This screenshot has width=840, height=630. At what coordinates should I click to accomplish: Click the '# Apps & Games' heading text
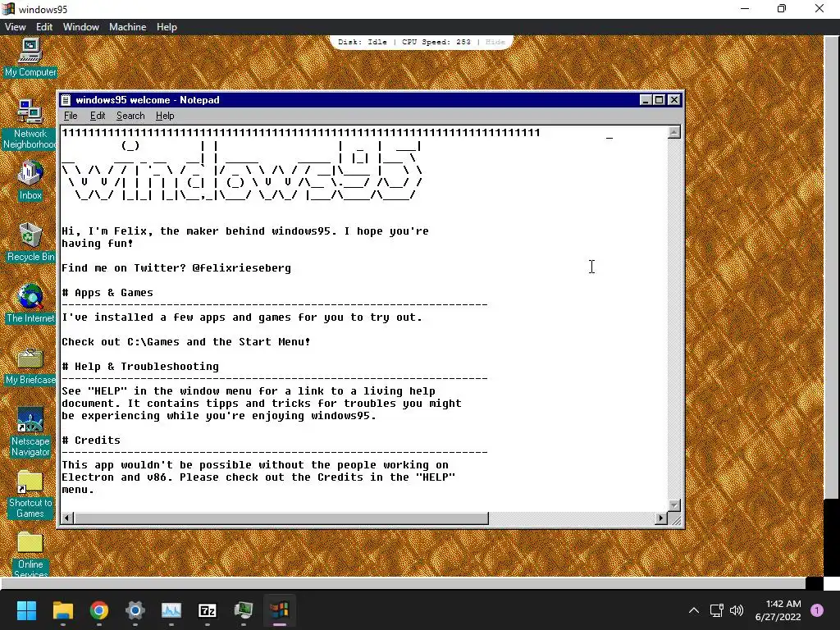107,293
